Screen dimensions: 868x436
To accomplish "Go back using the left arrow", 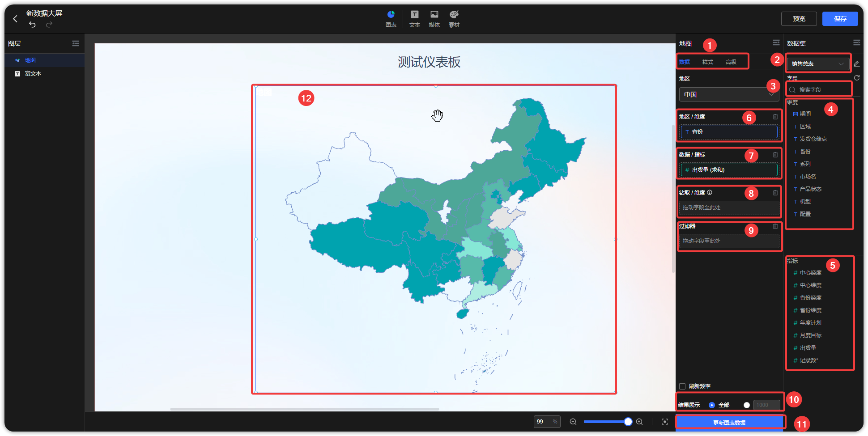I will click(x=15, y=19).
